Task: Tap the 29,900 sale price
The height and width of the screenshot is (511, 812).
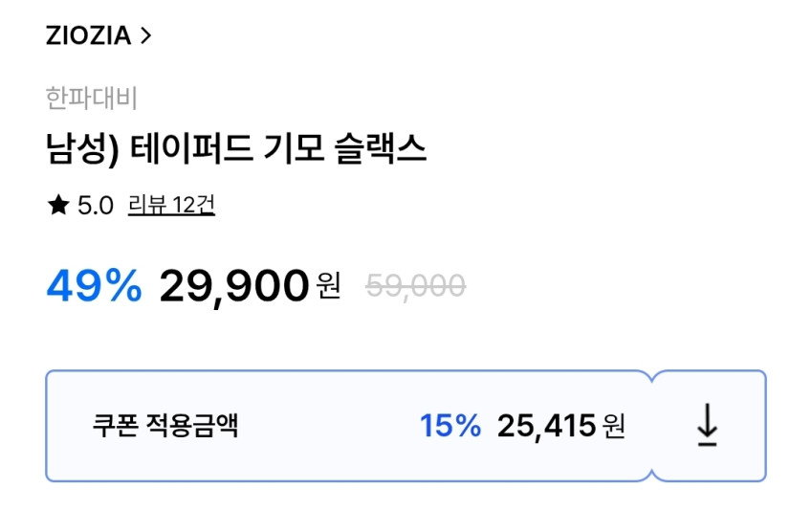Action: point(234,285)
